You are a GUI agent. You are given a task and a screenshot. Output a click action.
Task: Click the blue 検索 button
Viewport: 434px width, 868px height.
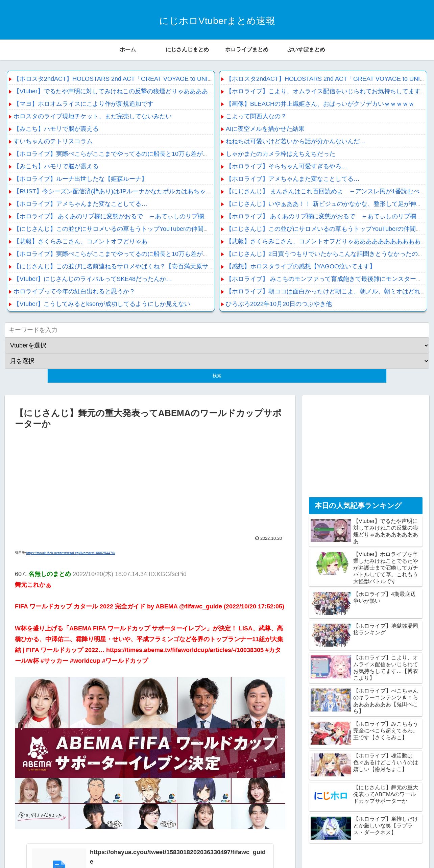(217, 376)
